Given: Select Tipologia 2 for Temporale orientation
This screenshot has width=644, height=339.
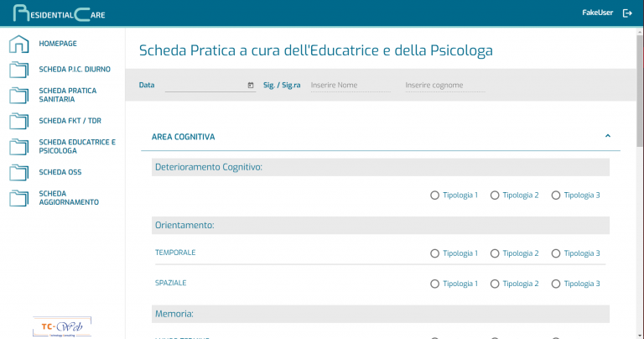Looking at the screenshot, I should [x=495, y=253].
